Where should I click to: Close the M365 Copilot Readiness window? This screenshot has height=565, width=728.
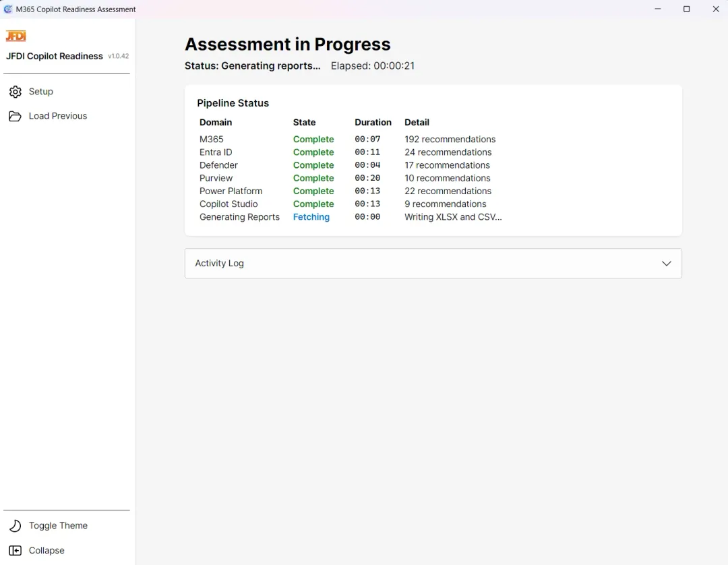click(715, 9)
